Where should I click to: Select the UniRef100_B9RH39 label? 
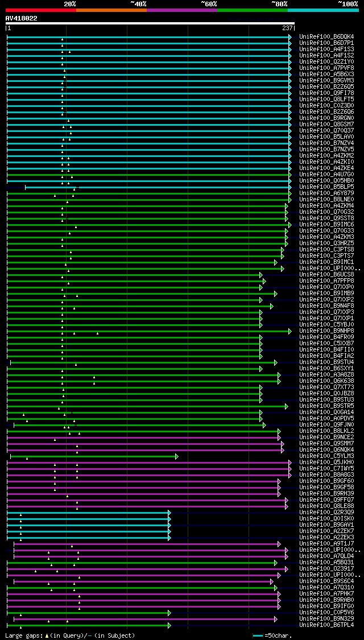(326, 493)
